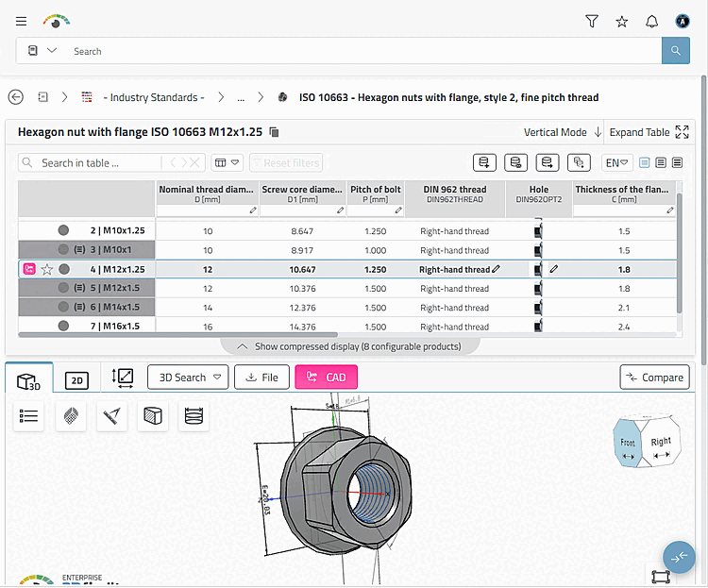The height and width of the screenshot is (588, 708).
Task: Open column layout dropdown
Action: [228, 162]
